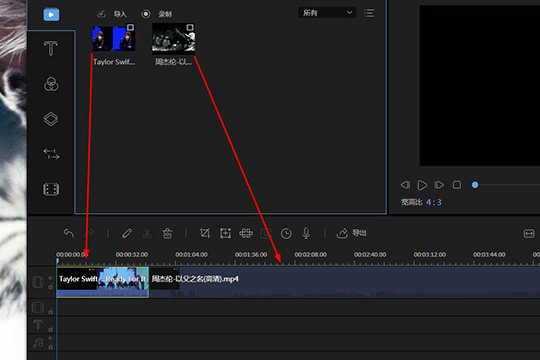Toggle lock on the main video track

click(51, 287)
